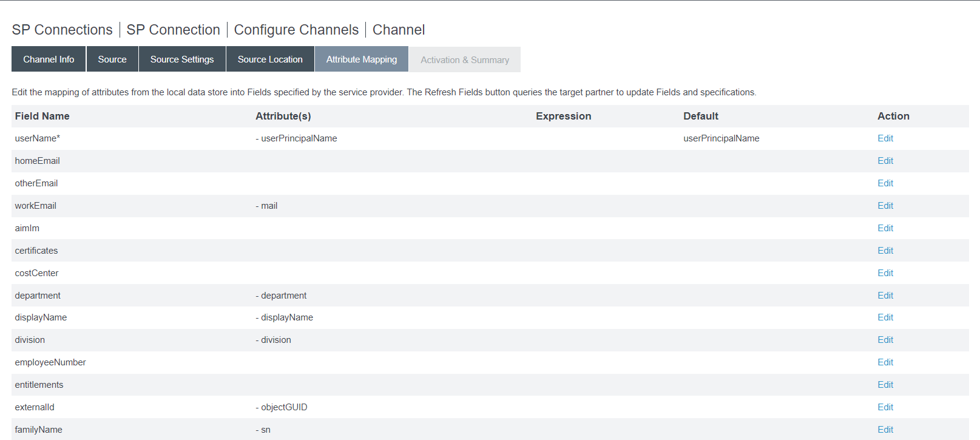
Task: Edit the certificates field mapping
Action: [x=885, y=251]
